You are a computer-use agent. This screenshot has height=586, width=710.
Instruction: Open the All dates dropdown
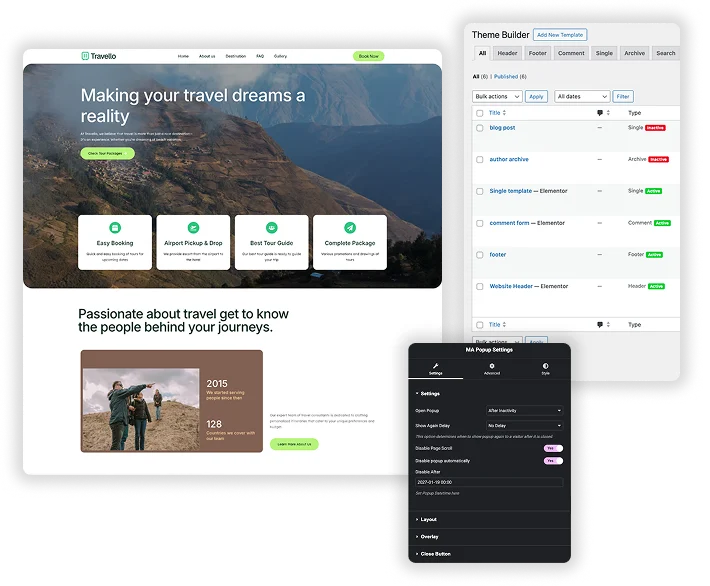pyautogui.click(x=582, y=96)
